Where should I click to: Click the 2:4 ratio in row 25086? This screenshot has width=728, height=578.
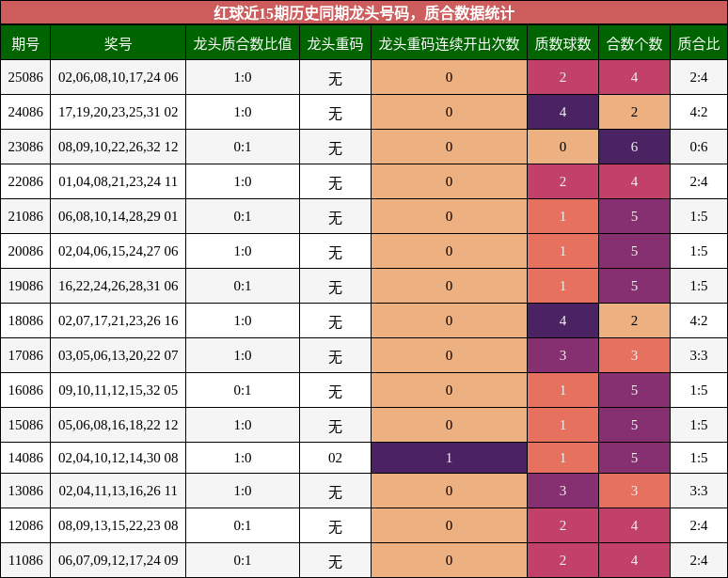699,77
